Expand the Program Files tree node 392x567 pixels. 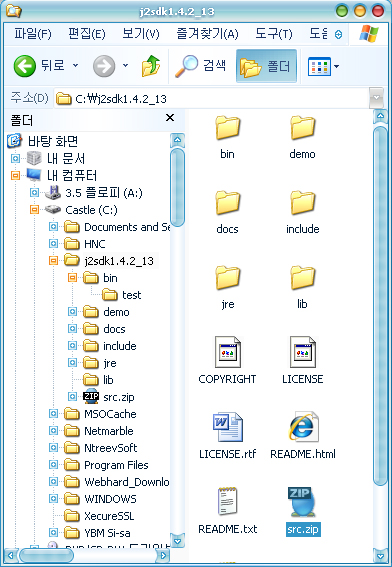pos(53,465)
